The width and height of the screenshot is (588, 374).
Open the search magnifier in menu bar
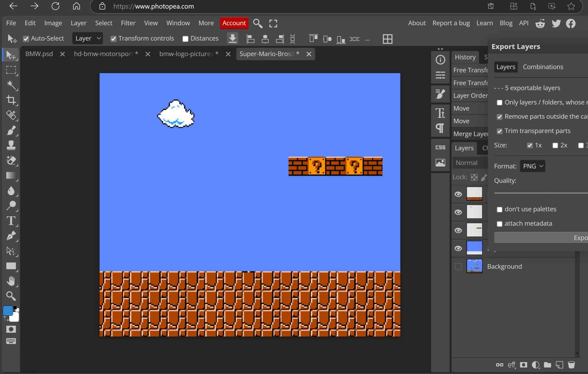click(258, 23)
